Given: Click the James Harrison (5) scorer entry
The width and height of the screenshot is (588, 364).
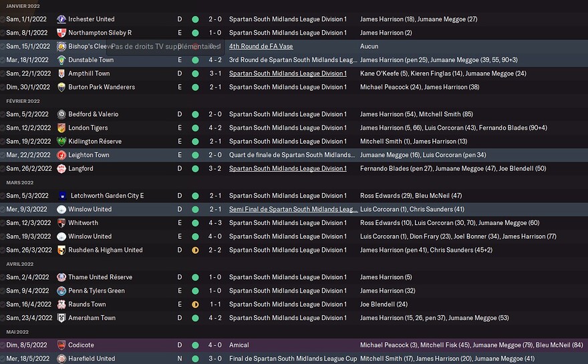Looking at the screenshot, I should coord(386,277).
